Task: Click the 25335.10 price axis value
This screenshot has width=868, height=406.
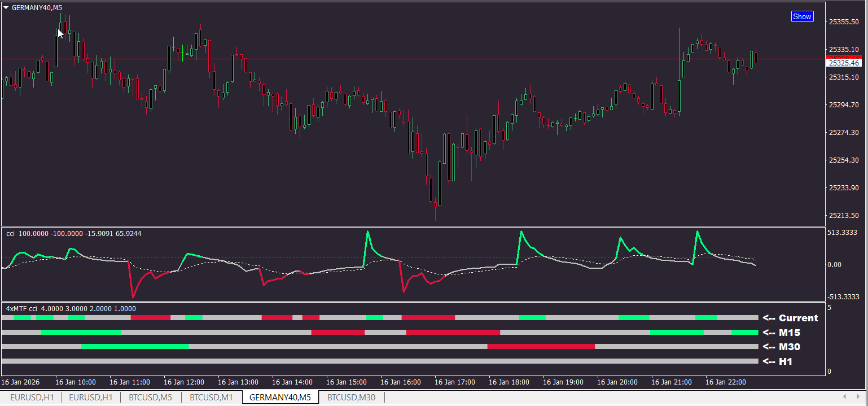Action: click(x=844, y=50)
